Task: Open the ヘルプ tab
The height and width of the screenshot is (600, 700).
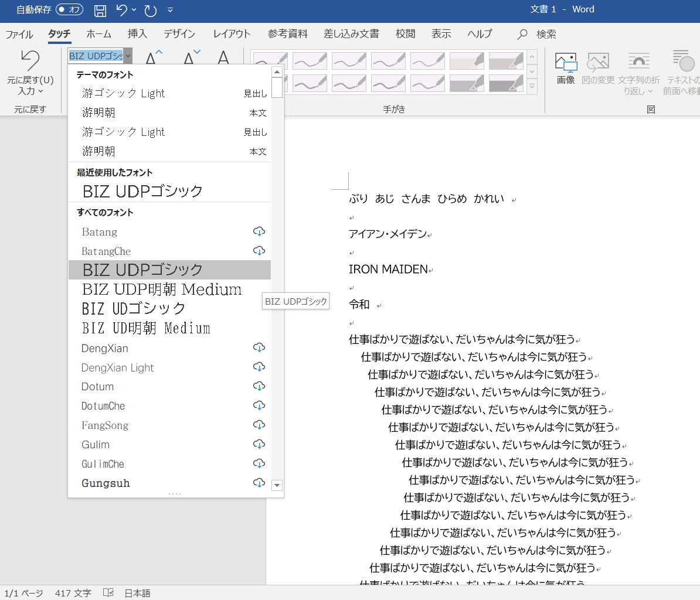Action: (480, 34)
